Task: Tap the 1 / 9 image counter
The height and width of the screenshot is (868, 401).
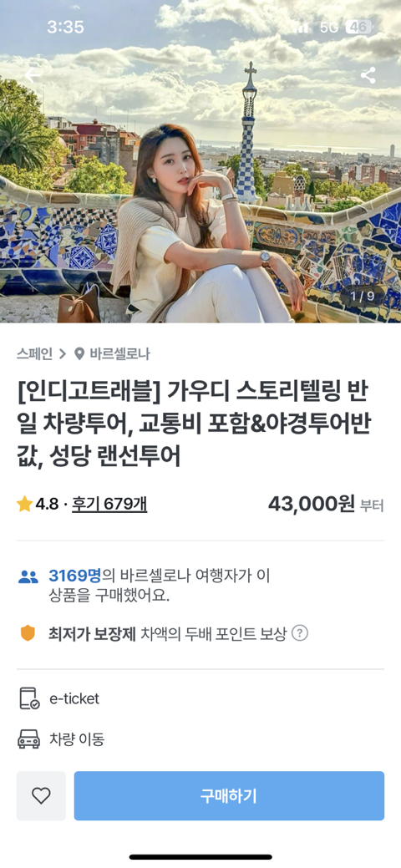Action: pos(363,296)
